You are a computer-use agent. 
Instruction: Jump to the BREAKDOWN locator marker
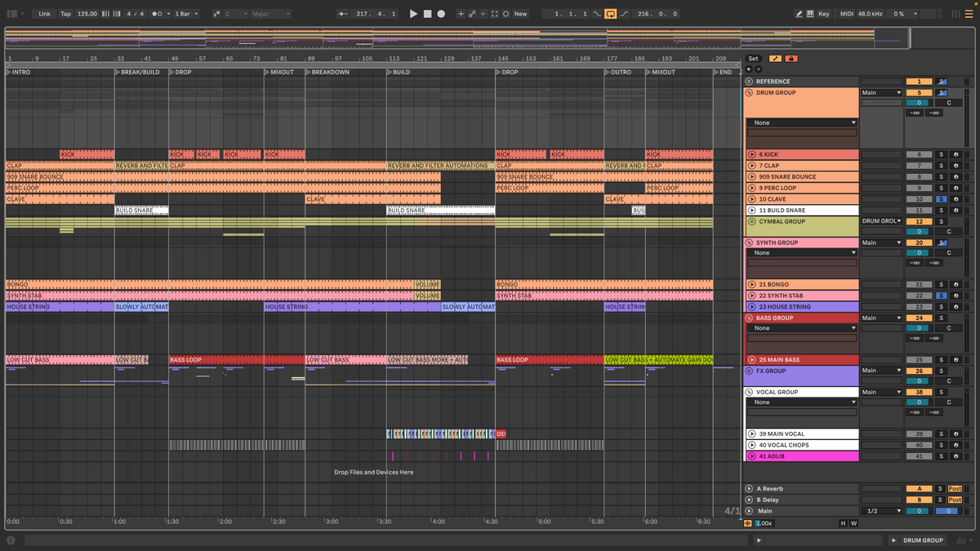(x=309, y=72)
